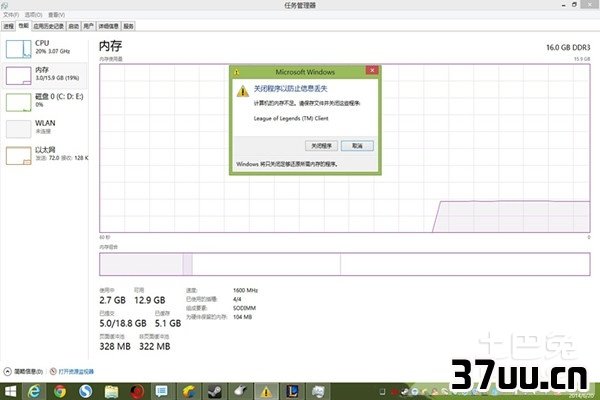Click the 内存 heading text
600x400 pixels.
point(111,46)
